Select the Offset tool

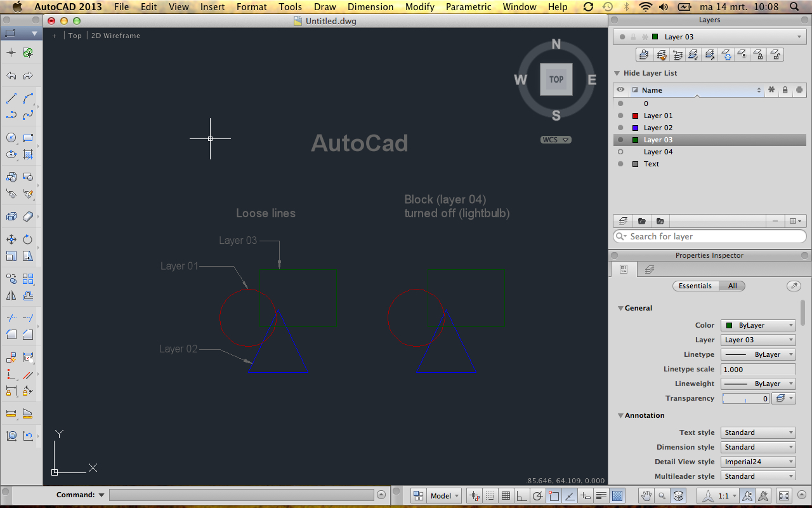point(28,295)
